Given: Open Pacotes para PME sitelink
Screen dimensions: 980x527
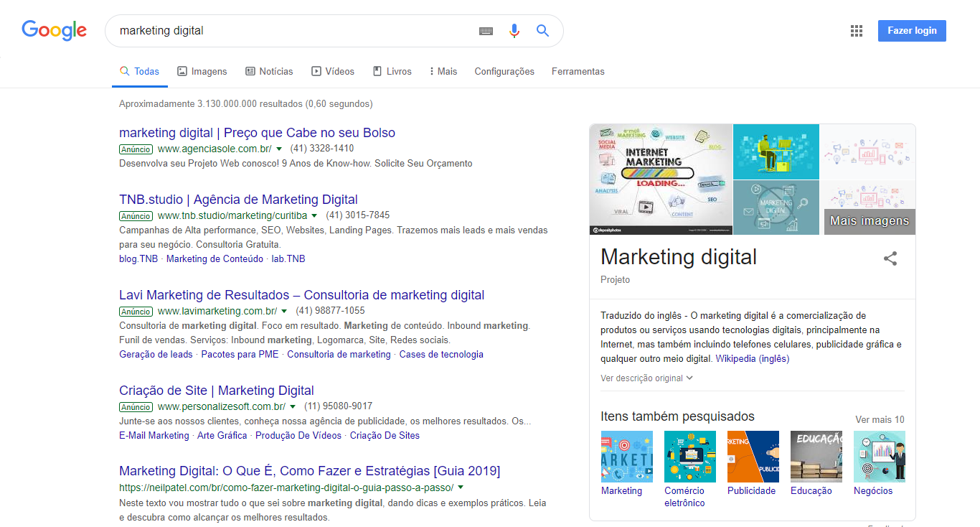Looking at the screenshot, I should 240,355.
